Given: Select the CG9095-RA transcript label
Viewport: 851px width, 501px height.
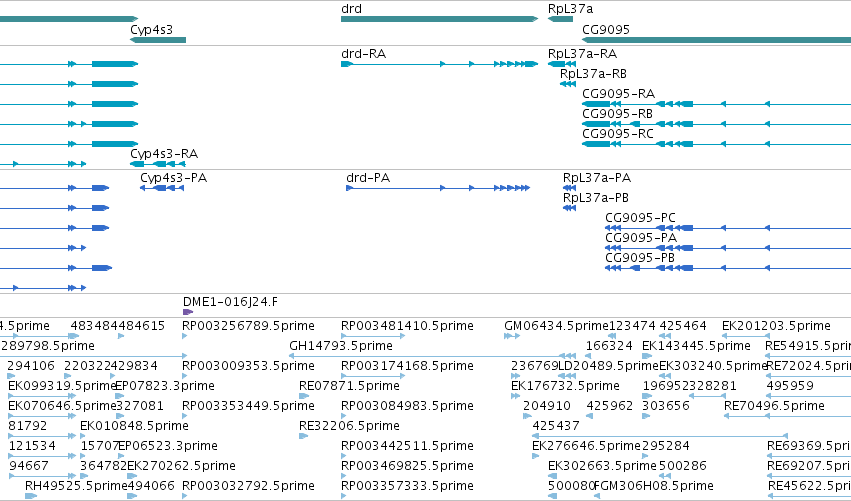Looking at the screenshot, I should (x=619, y=94).
